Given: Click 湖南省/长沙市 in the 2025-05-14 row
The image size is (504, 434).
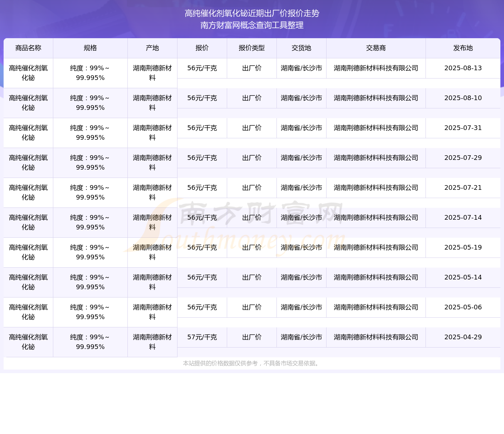Looking at the screenshot, I should (x=301, y=278).
